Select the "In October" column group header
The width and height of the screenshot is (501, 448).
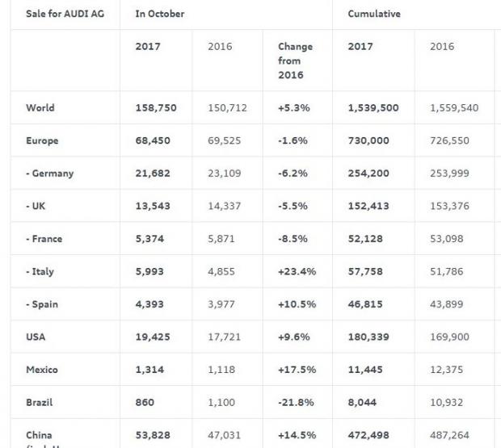(160, 15)
